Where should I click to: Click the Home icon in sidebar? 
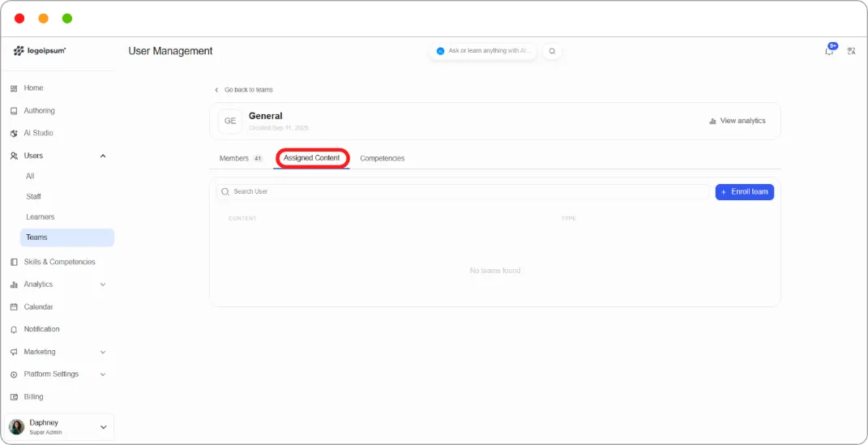[x=14, y=88]
